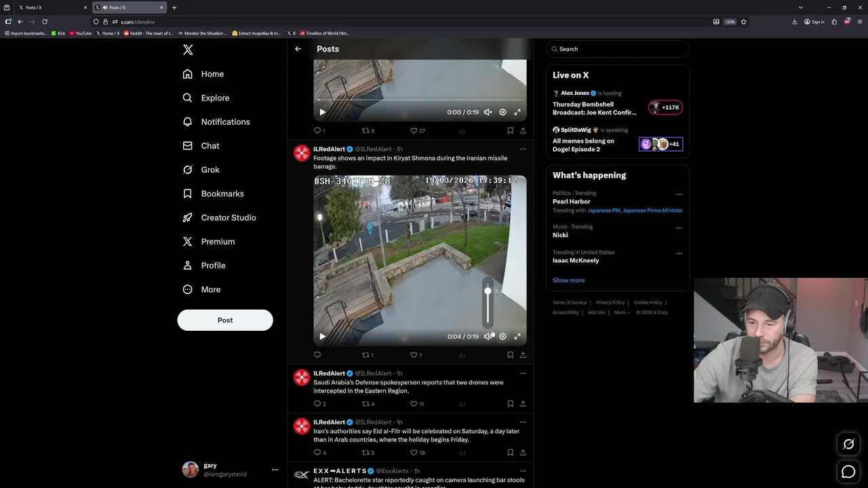Seek on the upper video's progress bar
The image size is (868, 488).
420,100
